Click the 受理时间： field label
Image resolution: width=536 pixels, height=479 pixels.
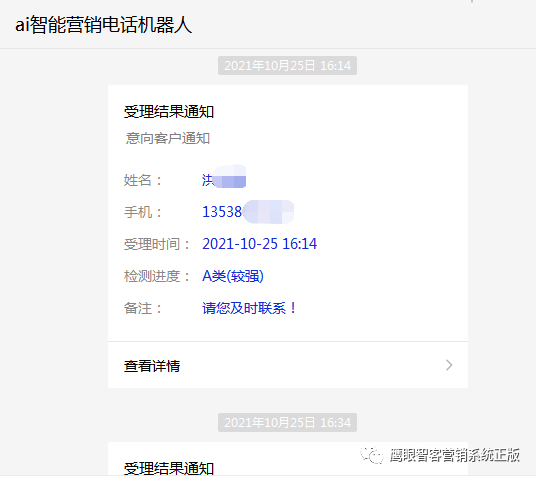[x=157, y=244]
